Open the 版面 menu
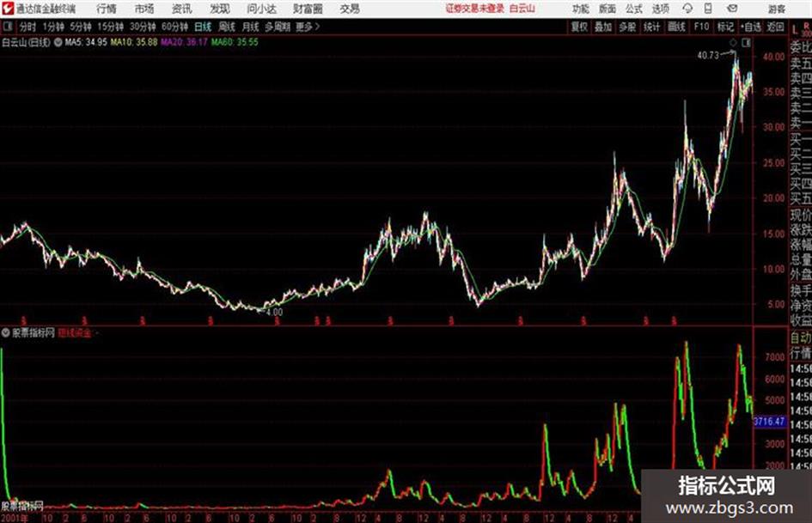The image size is (812, 523). point(607,9)
